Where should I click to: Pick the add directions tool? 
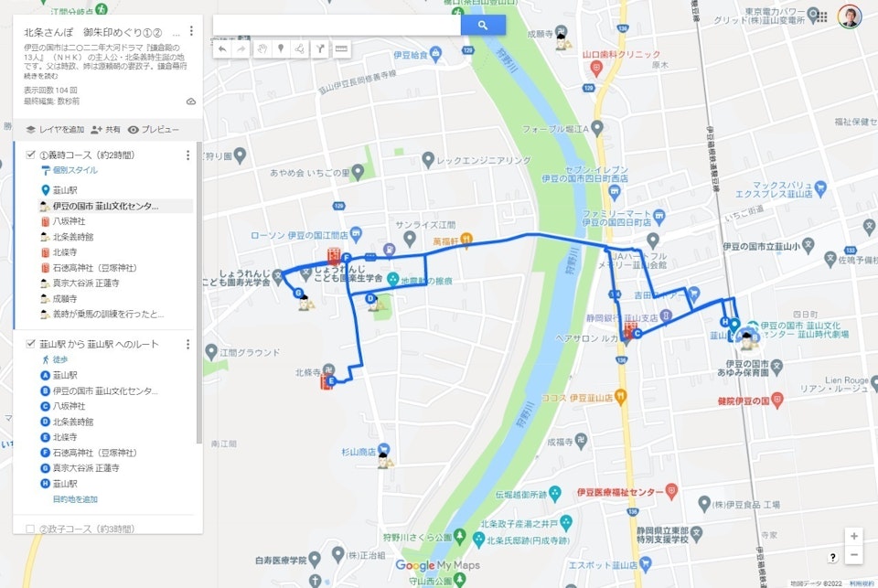click(320, 49)
